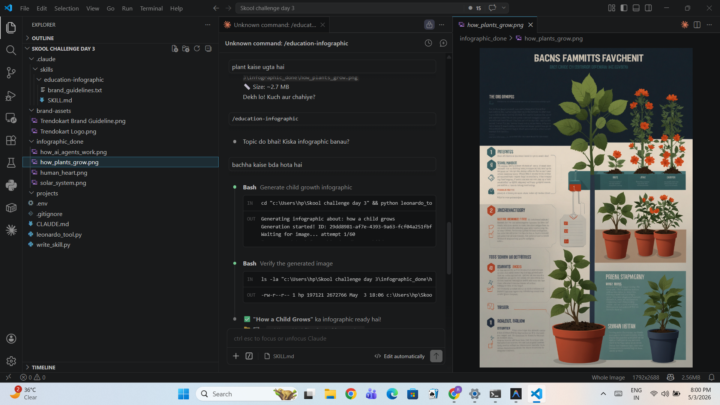Open solar_system.png file
The width and height of the screenshot is (720, 405).
click(63, 183)
